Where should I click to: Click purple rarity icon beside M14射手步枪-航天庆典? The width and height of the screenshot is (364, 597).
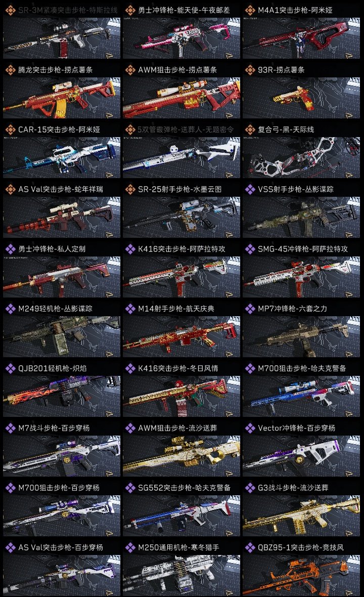click(x=130, y=309)
